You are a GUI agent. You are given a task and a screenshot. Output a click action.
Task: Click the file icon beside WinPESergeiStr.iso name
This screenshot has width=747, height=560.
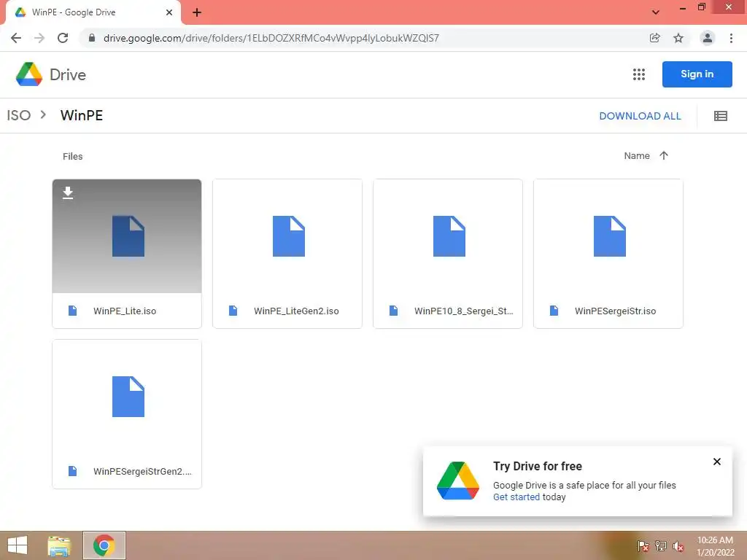pos(554,311)
